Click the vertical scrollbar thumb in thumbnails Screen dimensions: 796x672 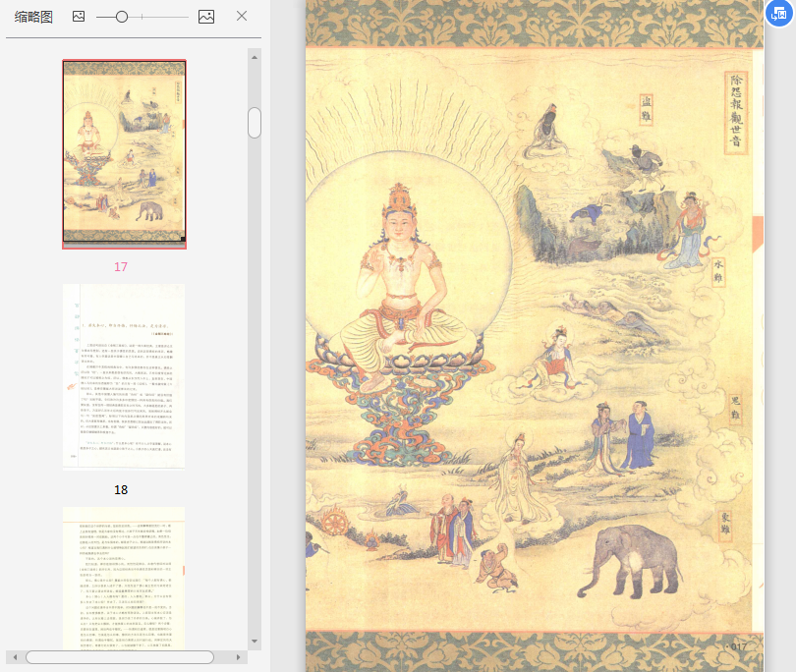tap(255, 123)
